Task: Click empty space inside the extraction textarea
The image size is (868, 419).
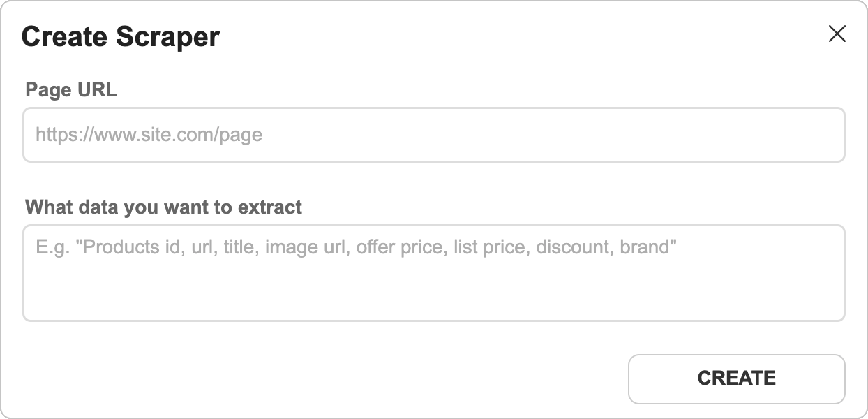Action: coord(433,293)
